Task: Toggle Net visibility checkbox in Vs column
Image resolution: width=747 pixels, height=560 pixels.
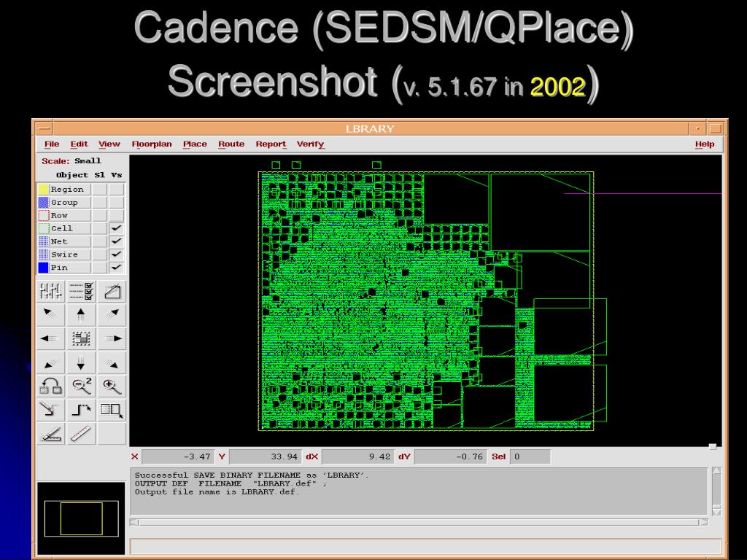Action: [116, 241]
